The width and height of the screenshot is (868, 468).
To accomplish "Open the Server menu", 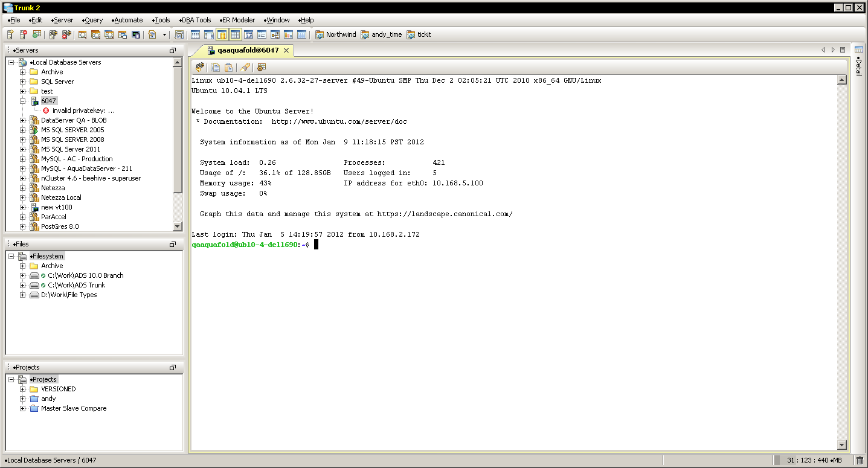I will point(62,20).
